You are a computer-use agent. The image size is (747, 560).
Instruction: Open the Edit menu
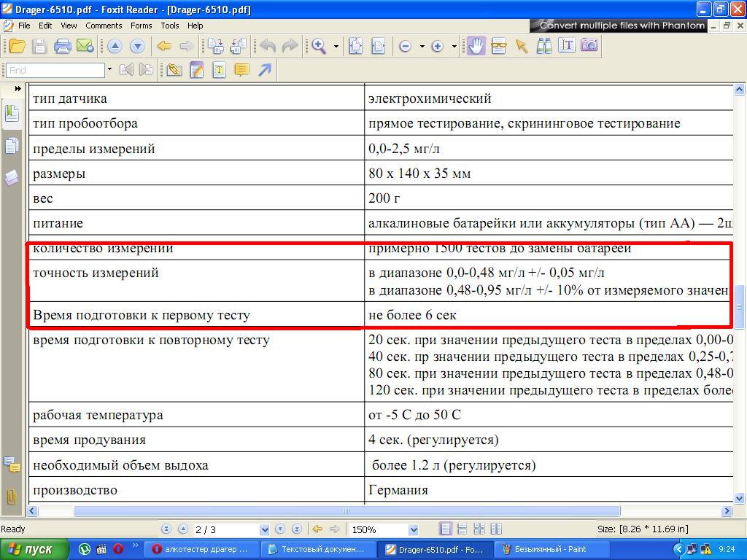(x=45, y=26)
